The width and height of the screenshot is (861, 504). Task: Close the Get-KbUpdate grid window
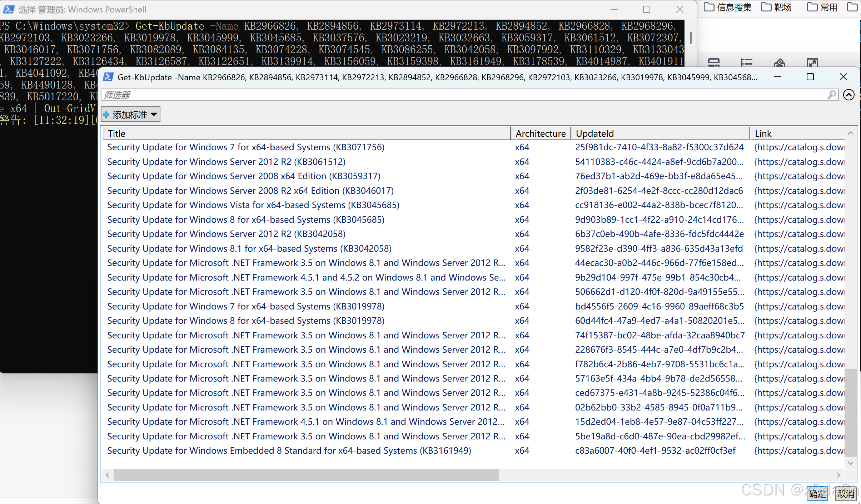(843, 77)
